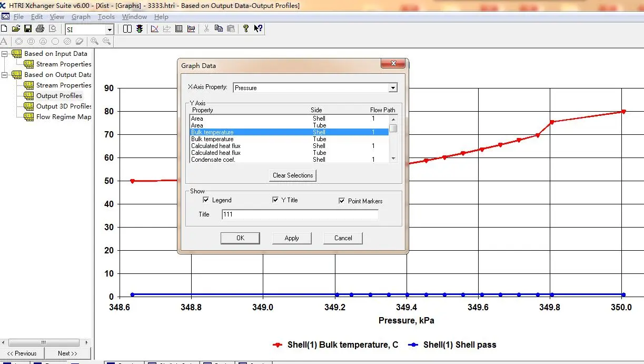
Task: Click the split-pane view toolbar icon
Action: pyautogui.click(x=127, y=28)
